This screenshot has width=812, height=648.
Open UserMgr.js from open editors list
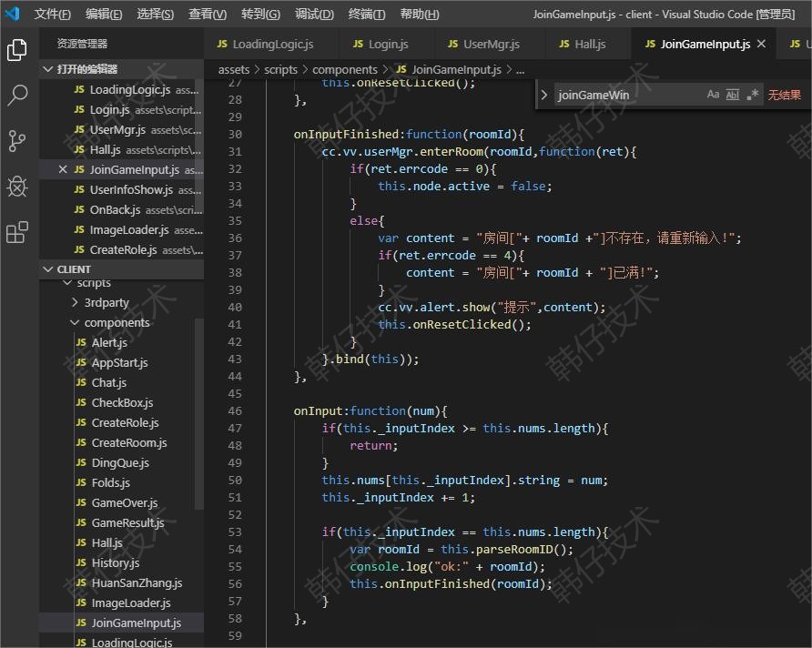tap(121, 130)
